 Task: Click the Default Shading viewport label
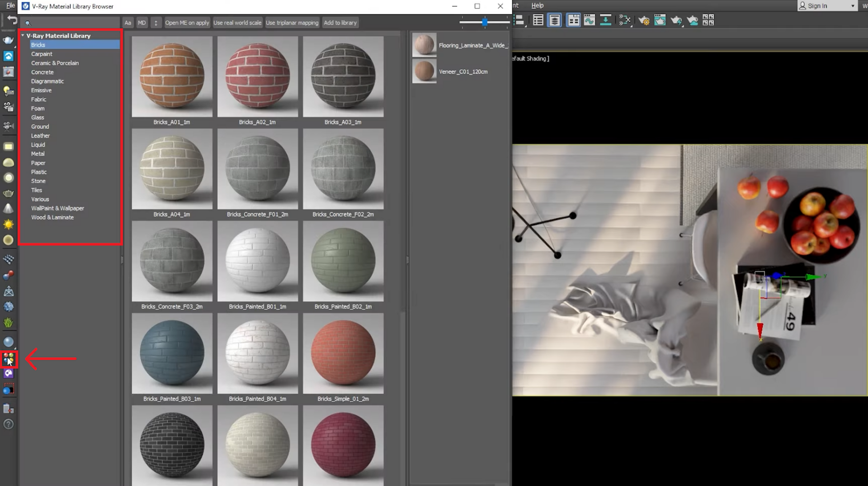coord(530,58)
